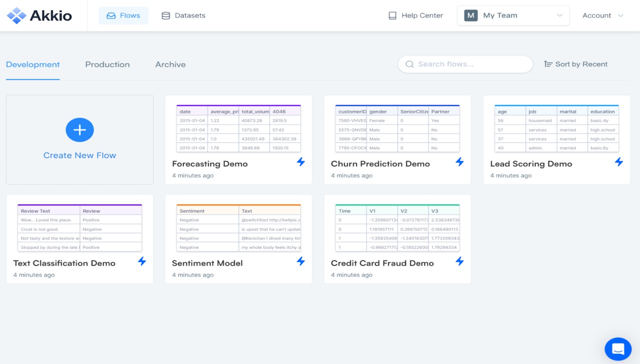This screenshot has height=364, width=640.
Task: Expand the My Team dropdown
Action: 513,15
